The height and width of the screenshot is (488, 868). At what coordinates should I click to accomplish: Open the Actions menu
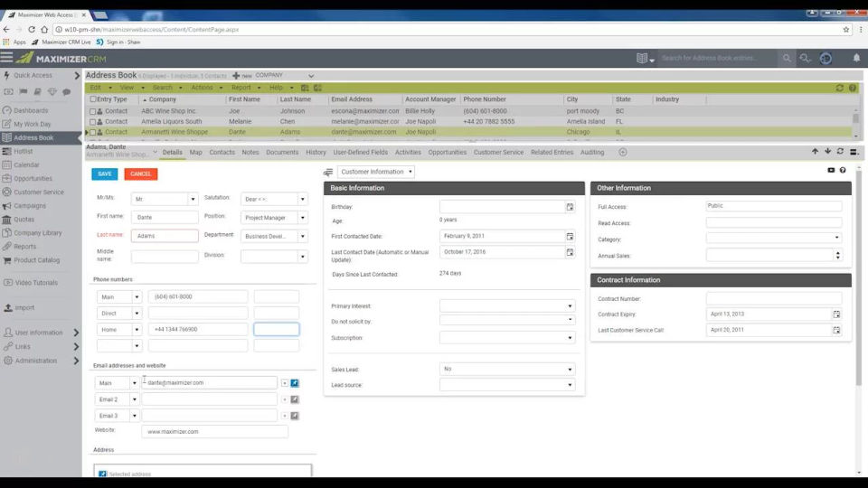(x=206, y=88)
